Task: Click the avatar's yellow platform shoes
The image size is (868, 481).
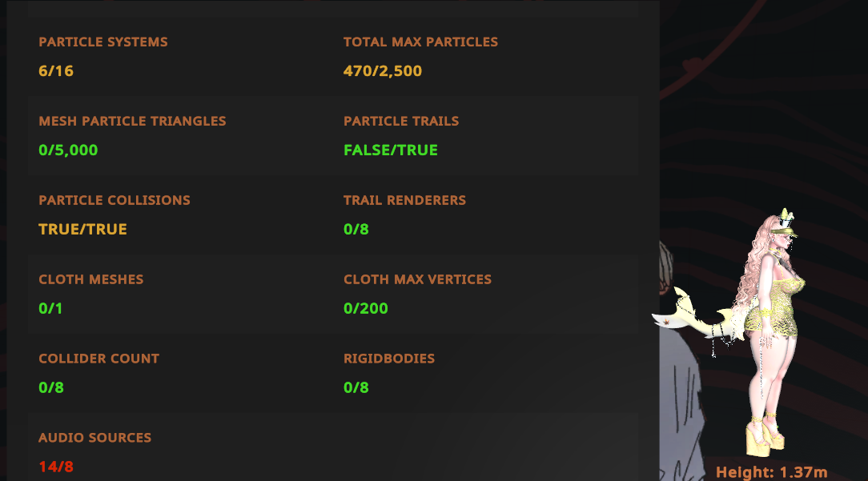Action: (x=765, y=435)
